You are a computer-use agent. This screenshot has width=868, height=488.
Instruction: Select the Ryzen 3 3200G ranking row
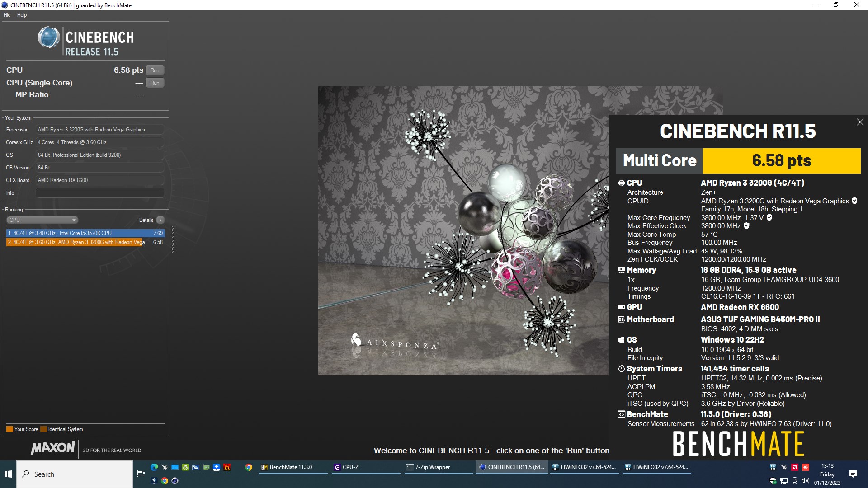tap(85, 242)
